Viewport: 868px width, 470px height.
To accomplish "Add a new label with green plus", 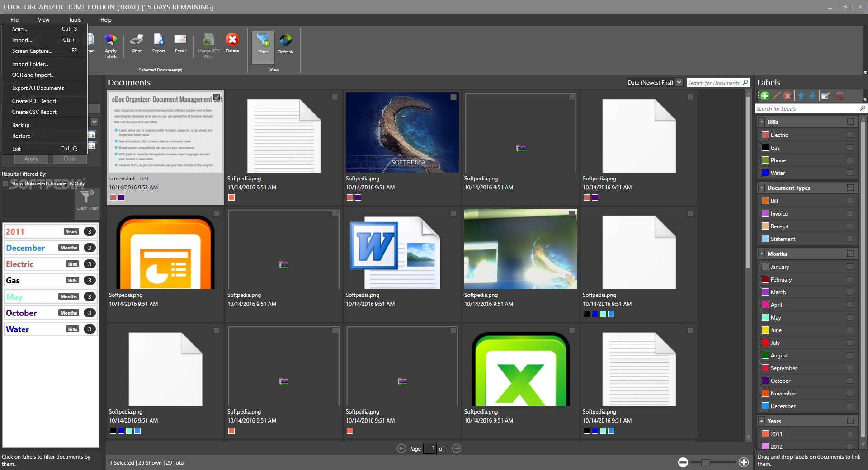I will click(765, 96).
